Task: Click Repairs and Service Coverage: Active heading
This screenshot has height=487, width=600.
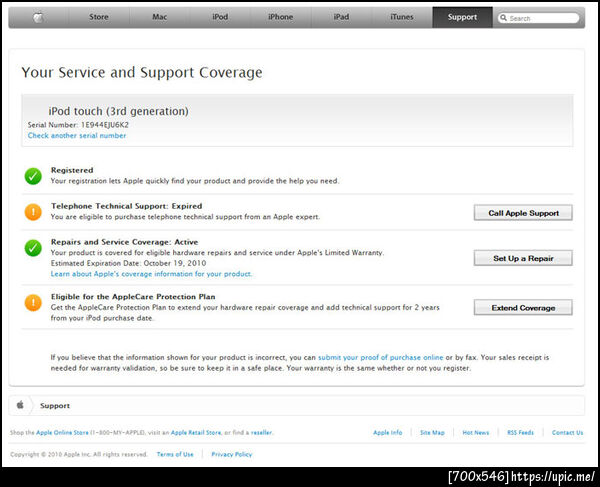Action: click(124, 242)
